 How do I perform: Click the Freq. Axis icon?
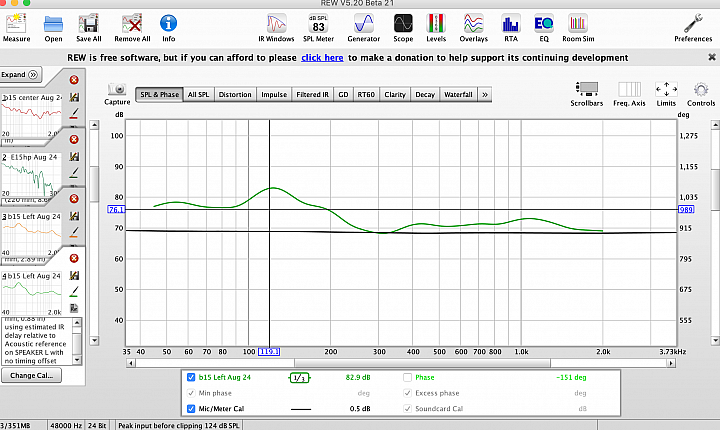(629, 94)
